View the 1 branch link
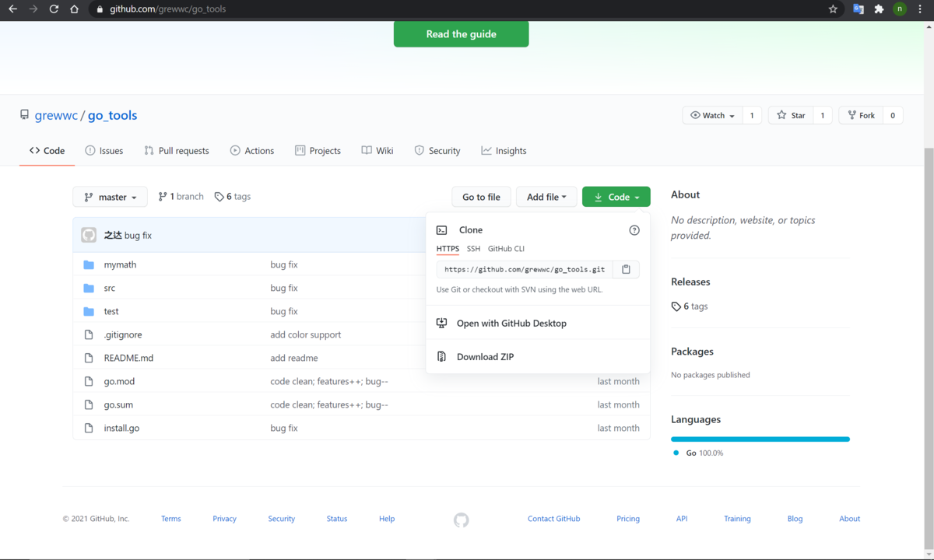 tap(181, 197)
